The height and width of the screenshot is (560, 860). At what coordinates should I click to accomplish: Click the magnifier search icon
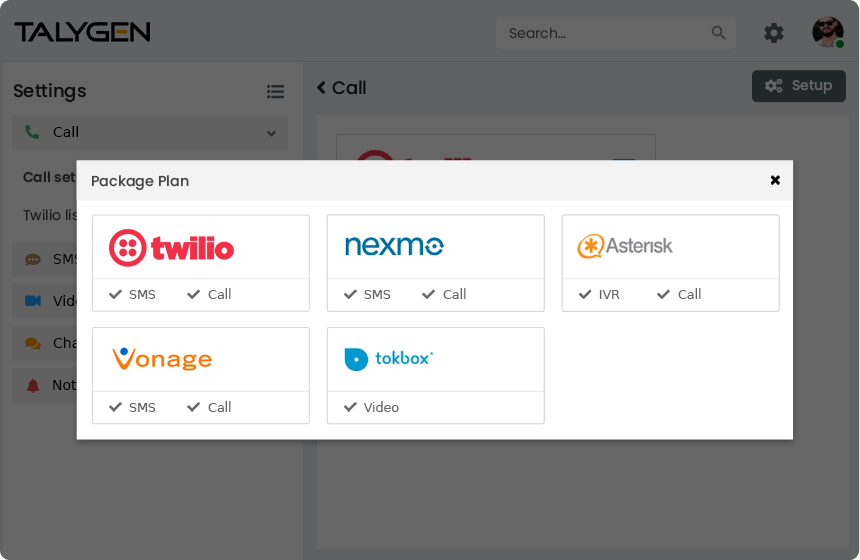pyautogui.click(x=718, y=33)
